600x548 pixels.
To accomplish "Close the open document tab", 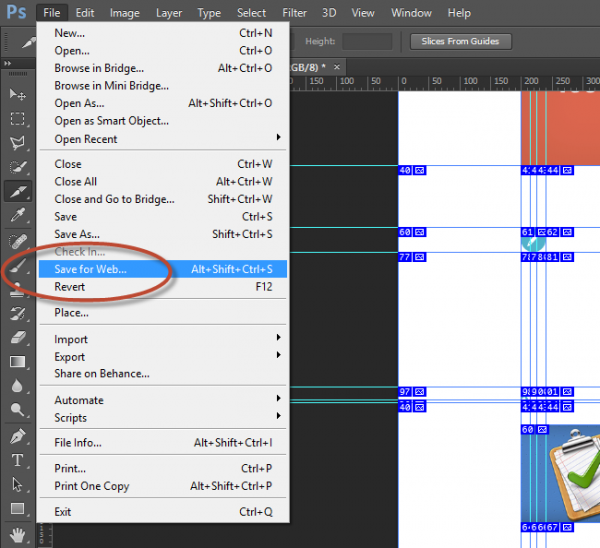I will coord(337,66).
